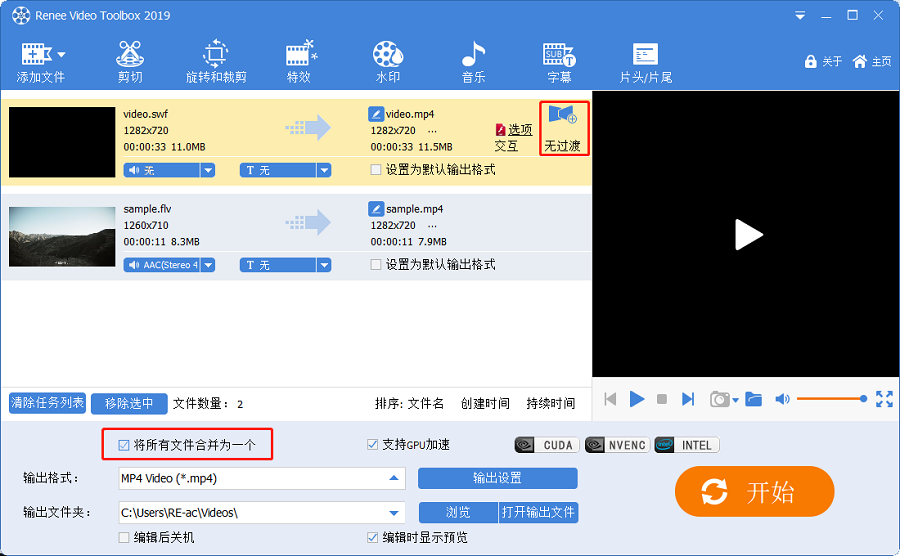The height and width of the screenshot is (556, 900).
Task: Expand the 输出格式 MP4 Video dropdown
Action: click(395, 478)
